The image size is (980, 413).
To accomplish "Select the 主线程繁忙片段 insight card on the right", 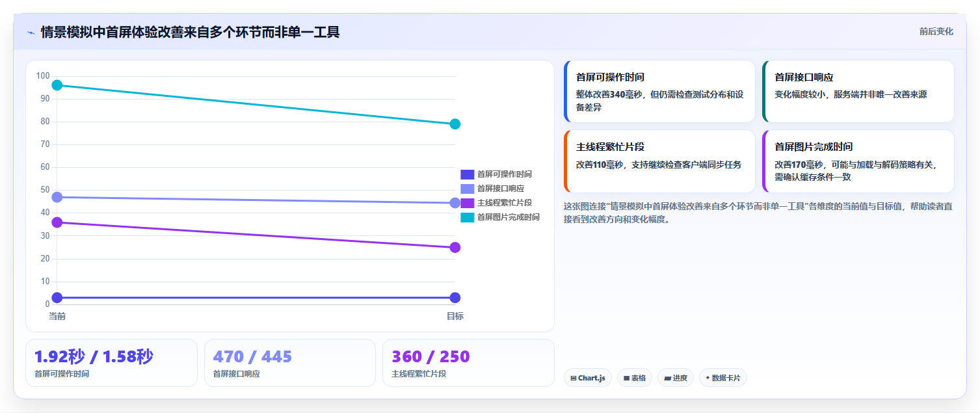I will click(x=659, y=161).
